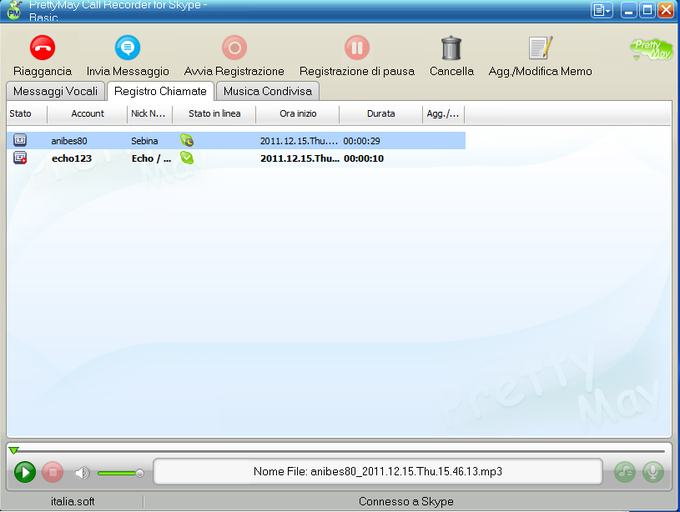Click the online status icon for echo123

(187, 158)
